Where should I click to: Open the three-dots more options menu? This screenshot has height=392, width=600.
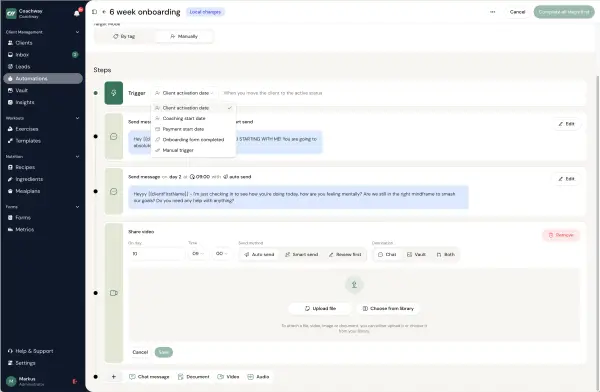tap(492, 12)
